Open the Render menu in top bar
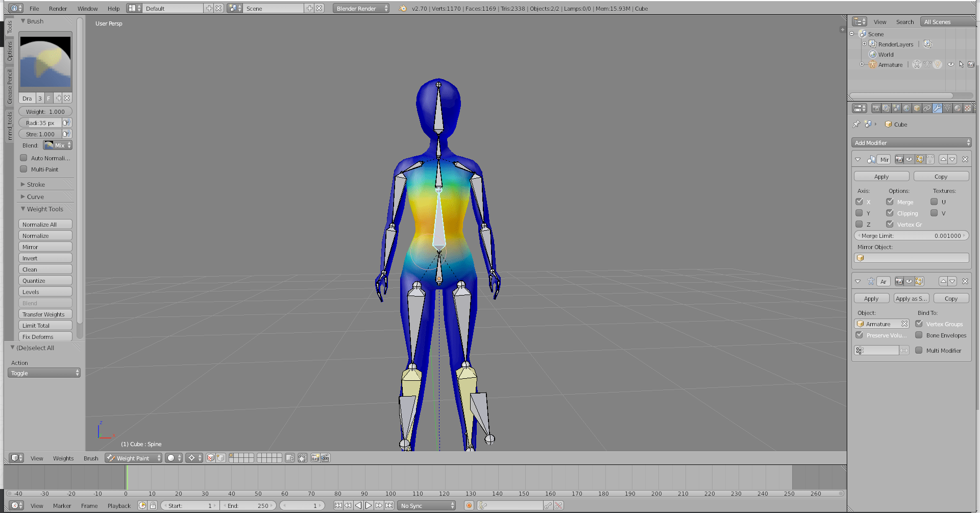Image resolution: width=980 pixels, height=513 pixels. pos(58,8)
